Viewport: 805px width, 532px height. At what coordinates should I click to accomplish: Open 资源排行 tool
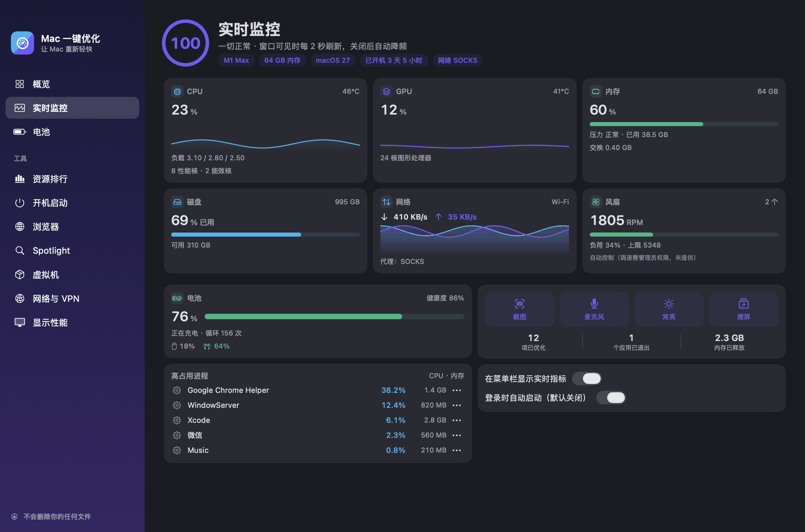[72, 179]
